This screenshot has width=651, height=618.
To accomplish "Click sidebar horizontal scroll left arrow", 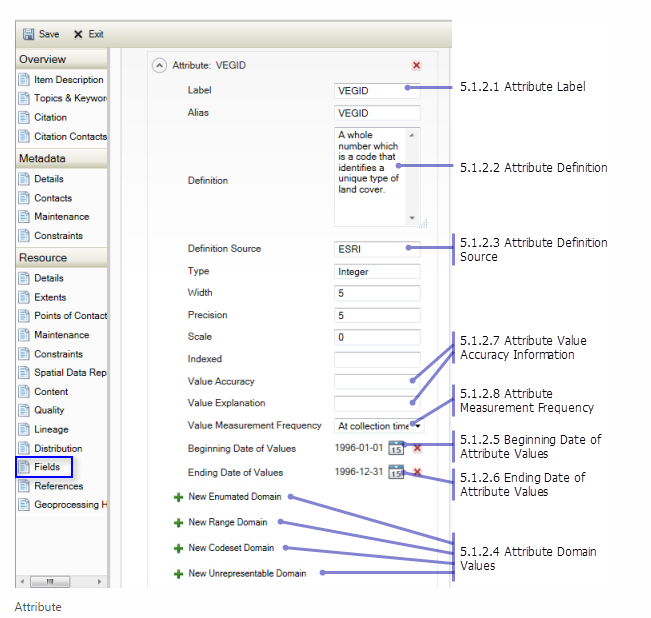I will [22, 581].
